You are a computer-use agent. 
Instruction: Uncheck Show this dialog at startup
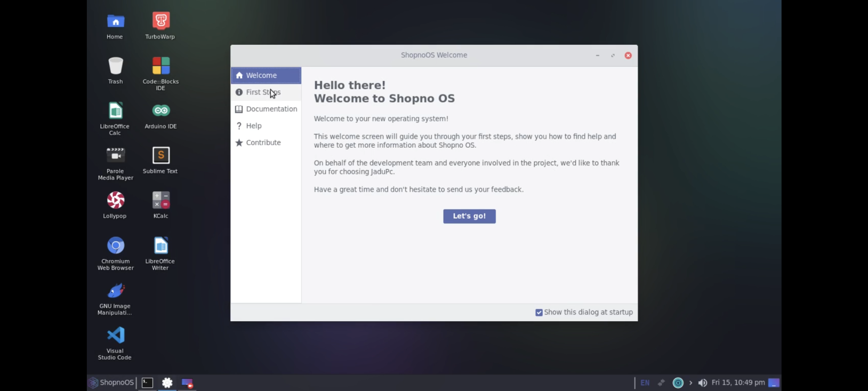point(539,313)
